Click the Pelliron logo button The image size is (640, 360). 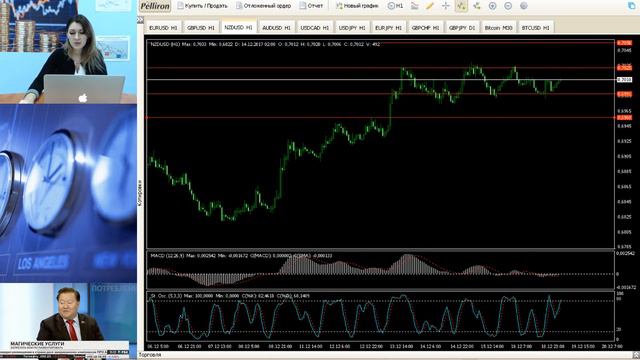pyautogui.click(x=155, y=6)
